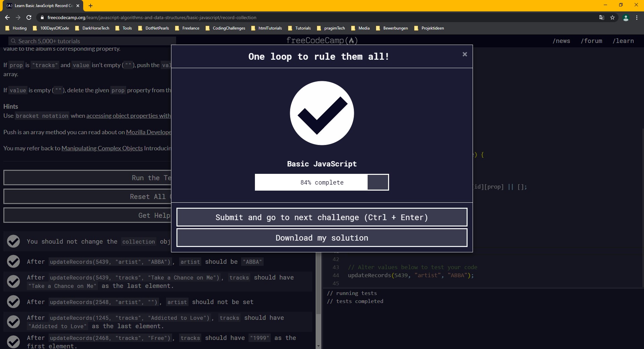
Task: Open the Chrome three-dot menu
Action: 637,18
